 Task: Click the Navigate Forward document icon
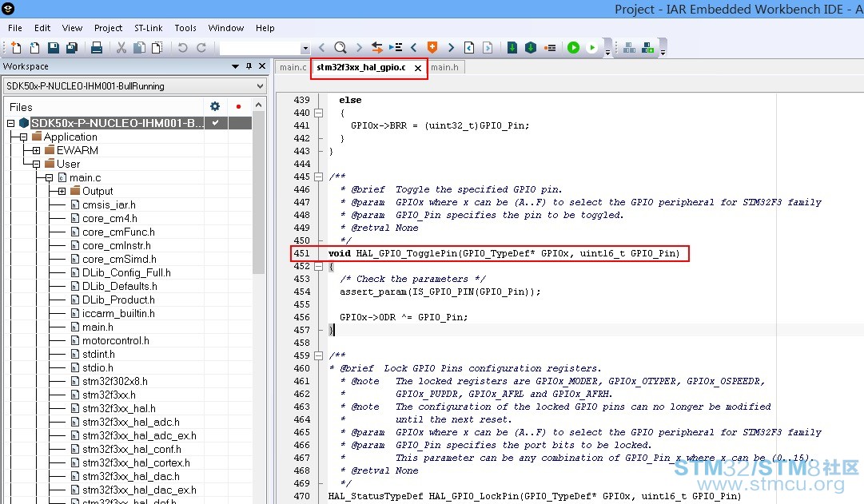[488, 48]
